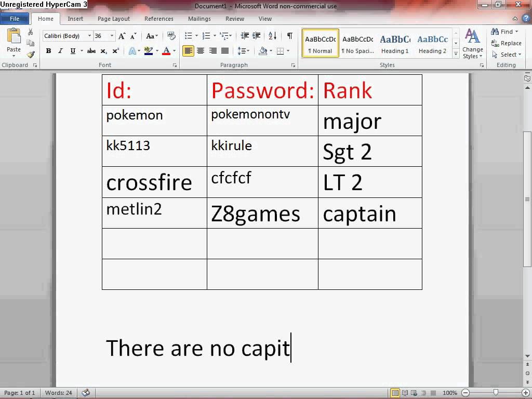Open the Change Styles menu
Screen dimensions: 532x399
(472, 44)
